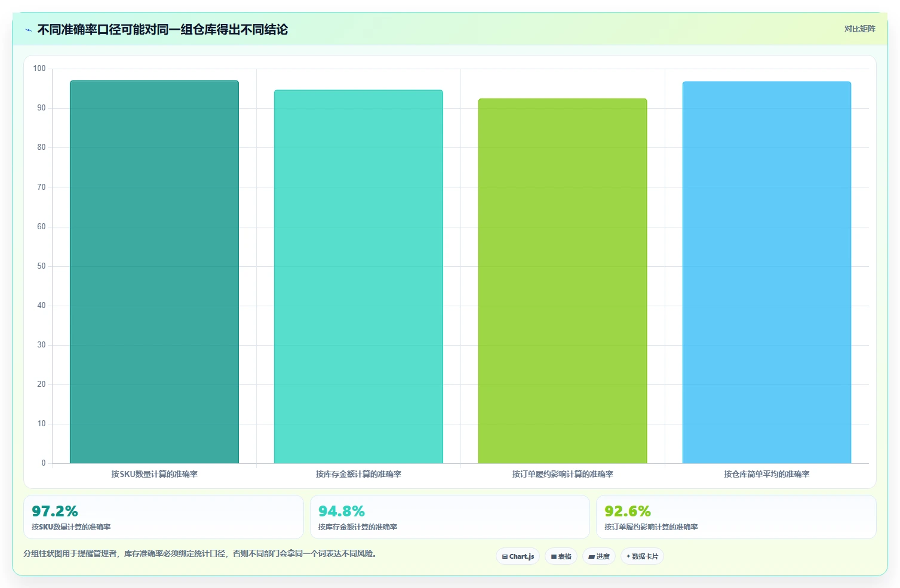Click the 表格 tag chip
The image size is (900, 588).
(x=561, y=556)
